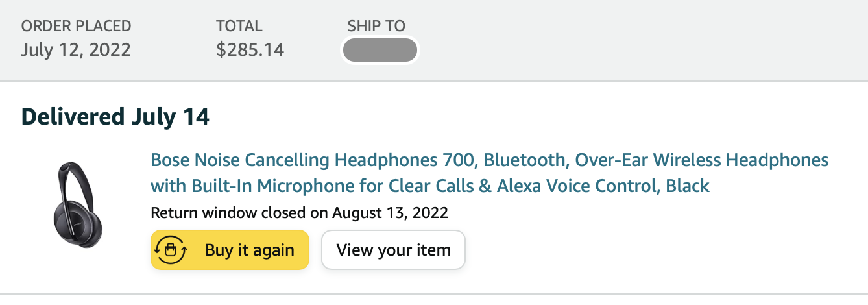Click the Buy it again button label
The height and width of the screenshot is (305, 868).
[x=250, y=250]
